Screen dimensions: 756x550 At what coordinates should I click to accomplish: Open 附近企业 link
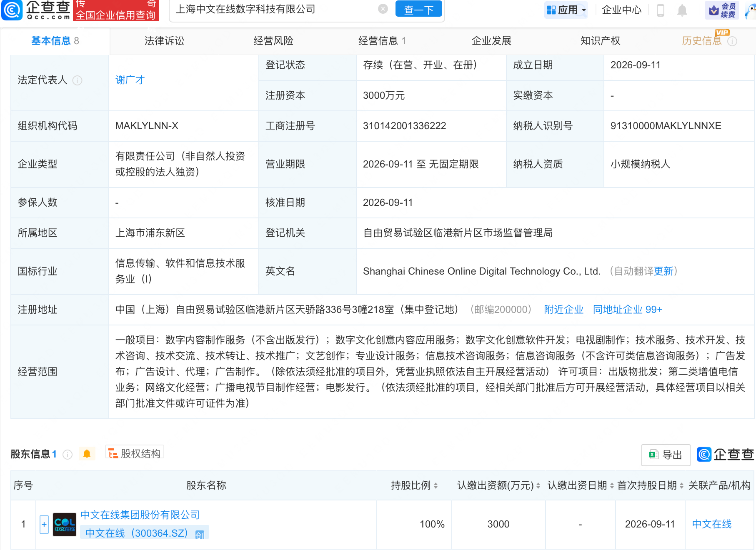(563, 310)
